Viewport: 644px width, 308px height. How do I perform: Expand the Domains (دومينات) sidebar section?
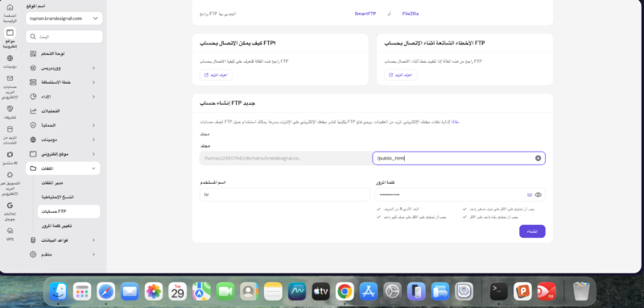93,139
